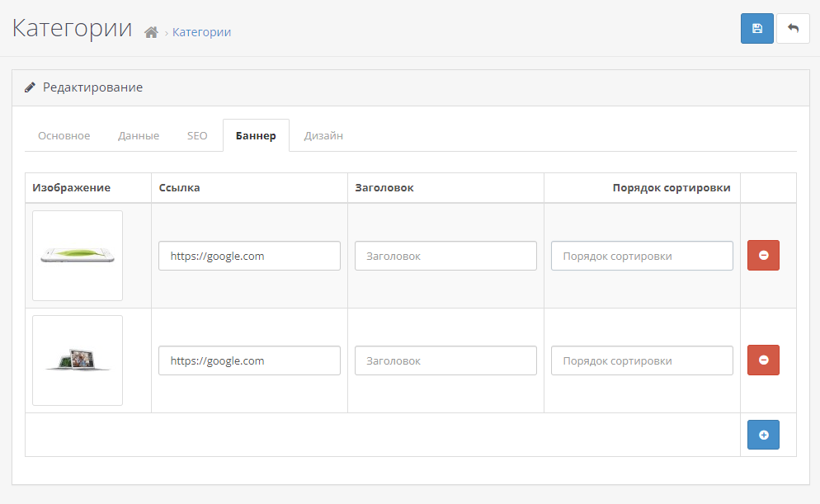Screen dimensions: 820x504
Task: Switch to the Дизайн tab
Action: 323,135
